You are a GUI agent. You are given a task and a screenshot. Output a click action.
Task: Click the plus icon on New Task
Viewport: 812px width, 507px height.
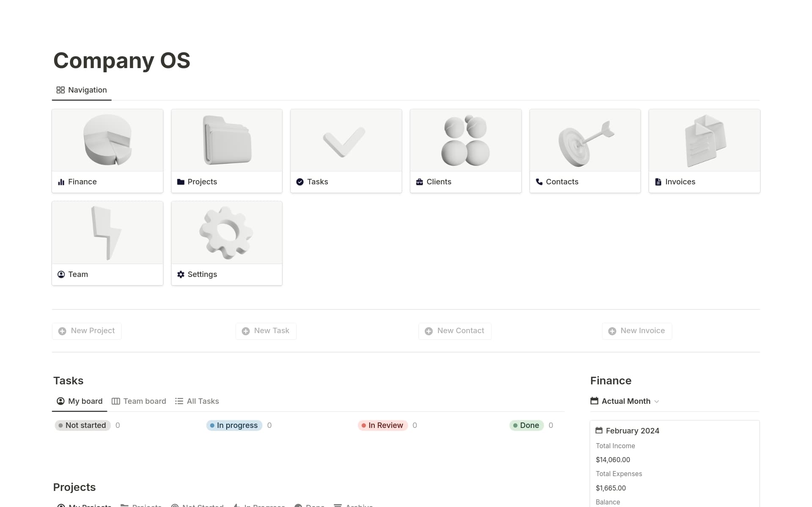tap(246, 331)
